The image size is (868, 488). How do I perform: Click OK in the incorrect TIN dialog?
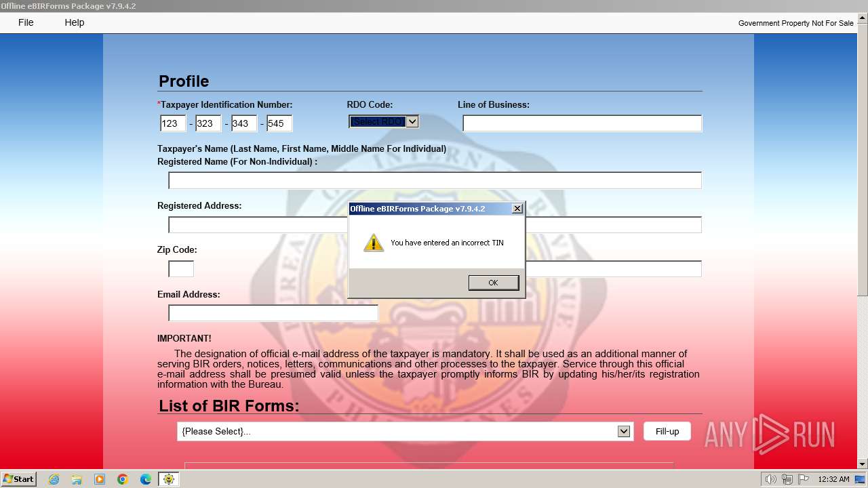point(493,283)
